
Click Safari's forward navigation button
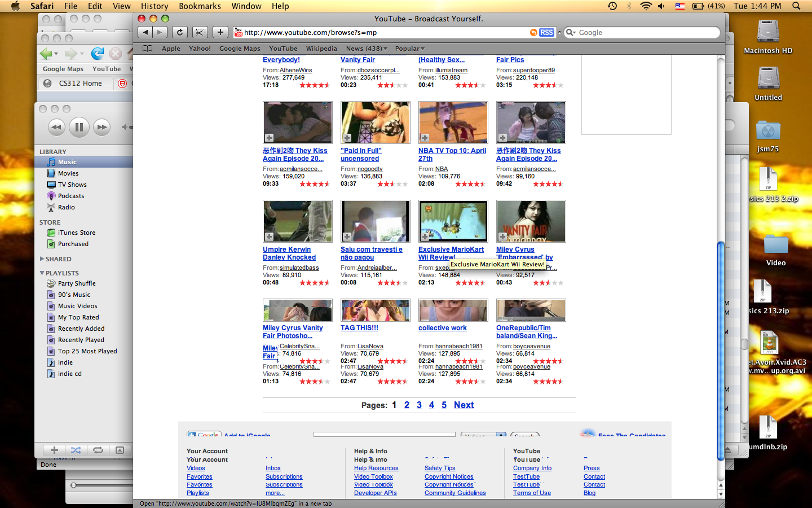click(160, 32)
